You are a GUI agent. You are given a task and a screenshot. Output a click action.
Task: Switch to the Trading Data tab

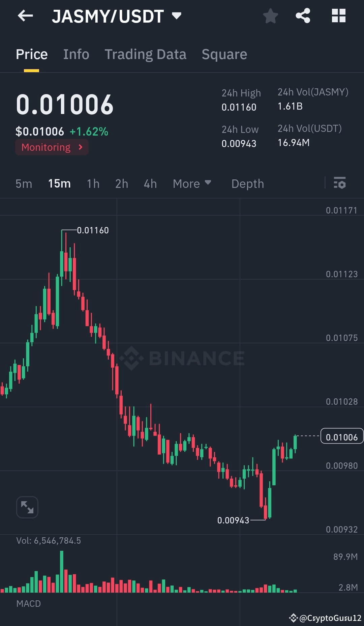tap(146, 54)
